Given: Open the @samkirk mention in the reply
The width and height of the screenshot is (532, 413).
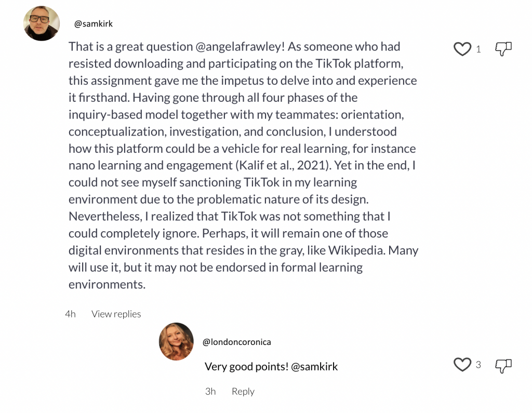Looking at the screenshot, I should [314, 367].
